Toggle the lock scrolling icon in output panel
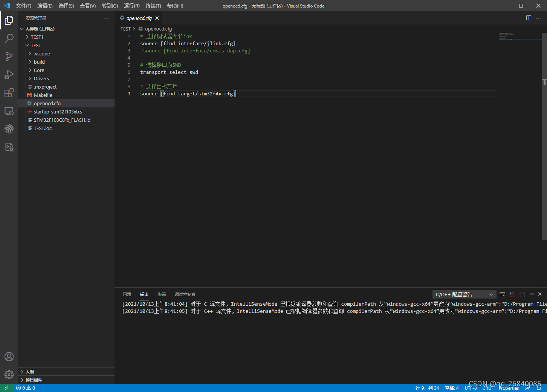The height and width of the screenshot is (392, 547). pos(512,294)
